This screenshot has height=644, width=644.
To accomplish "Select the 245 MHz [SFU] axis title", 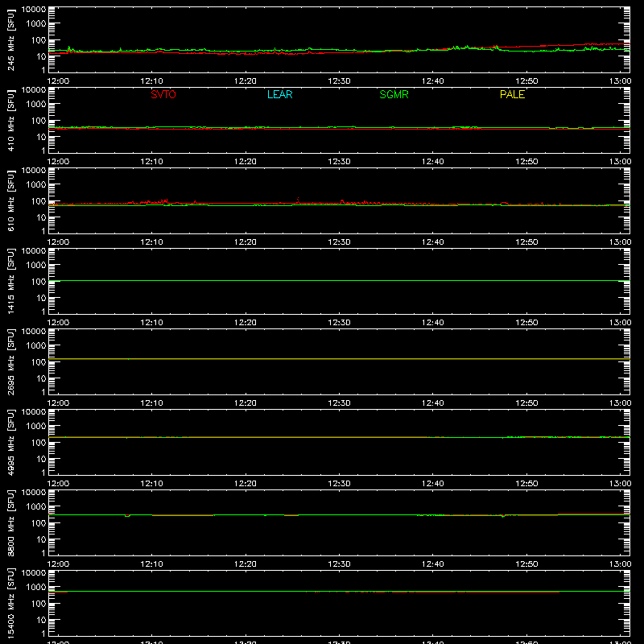I will pyautogui.click(x=10, y=39).
